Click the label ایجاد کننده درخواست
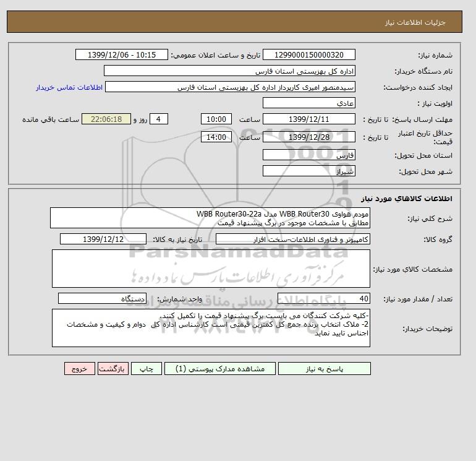The image size is (476, 461). click(418, 87)
